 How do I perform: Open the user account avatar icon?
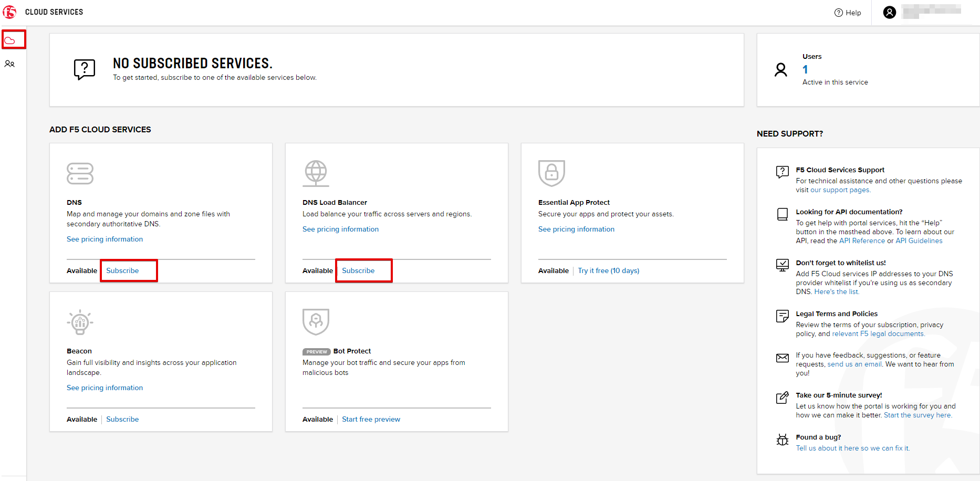[890, 12]
